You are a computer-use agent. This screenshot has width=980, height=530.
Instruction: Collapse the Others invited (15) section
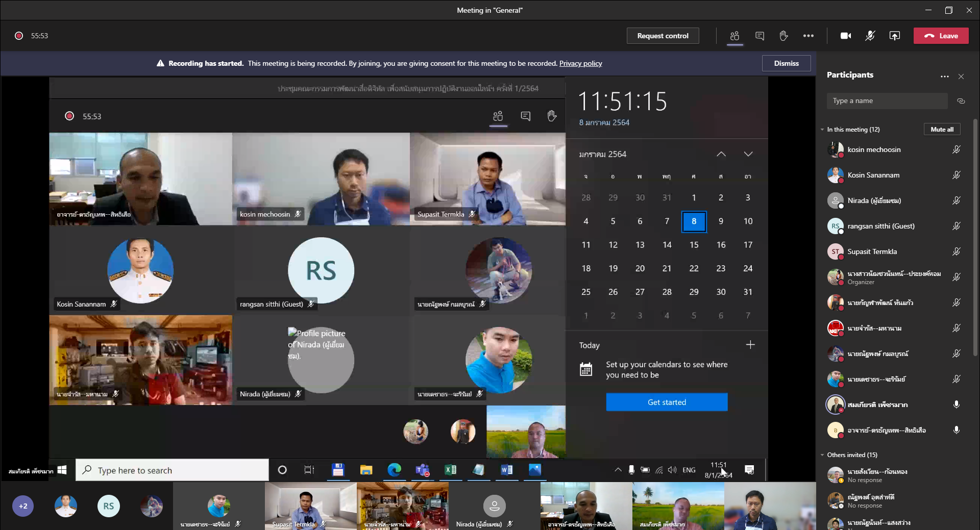pyautogui.click(x=822, y=455)
